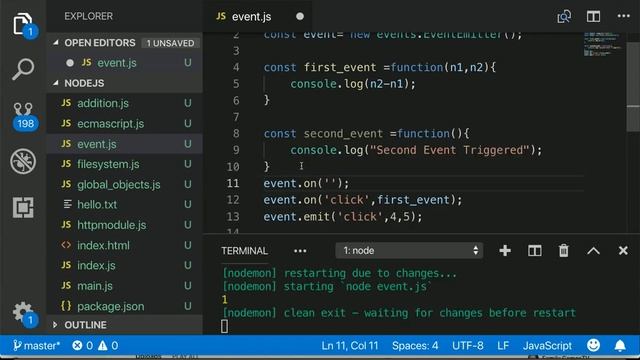Click the unsaved dot on event.js tab
This screenshot has width=640, height=360.
(300, 16)
